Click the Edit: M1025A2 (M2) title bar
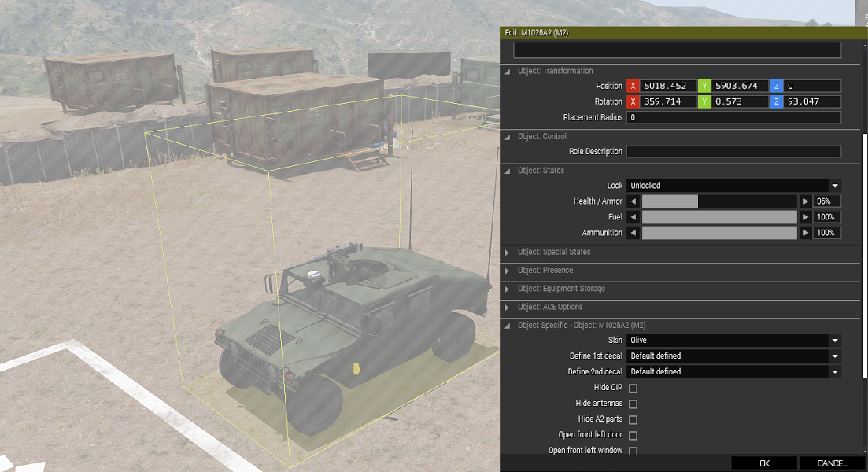868x472 pixels. (684, 33)
